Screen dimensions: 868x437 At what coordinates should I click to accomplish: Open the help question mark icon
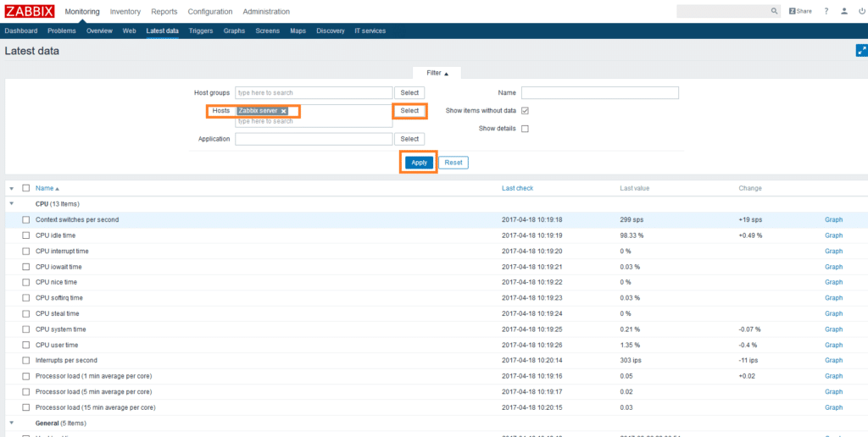click(x=826, y=11)
